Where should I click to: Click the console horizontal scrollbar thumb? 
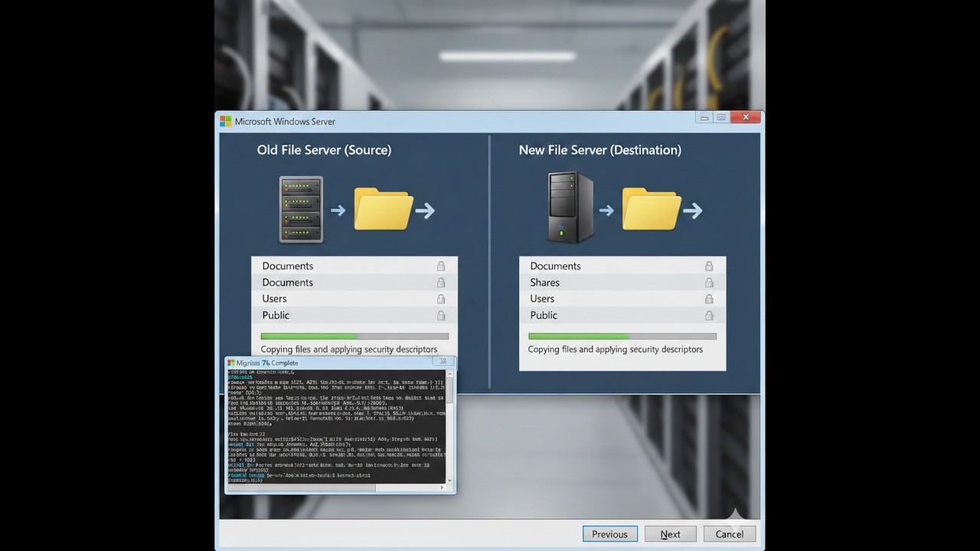[302, 487]
